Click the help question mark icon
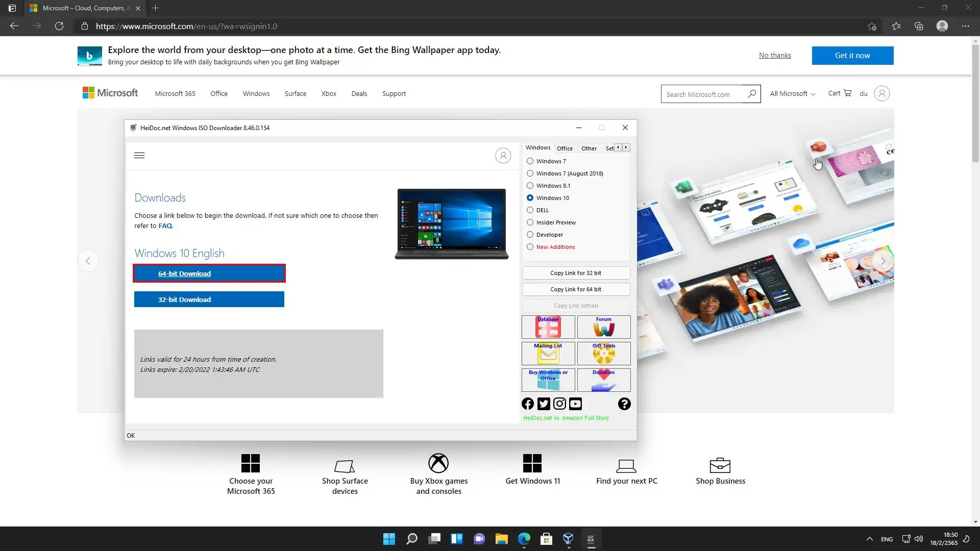The width and height of the screenshot is (980, 551). coord(624,404)
